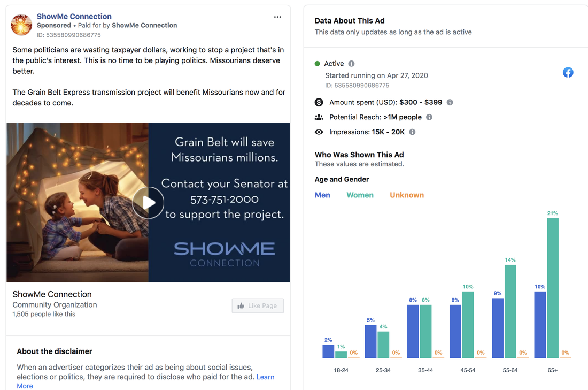Open the ShowMe Connection page name link
The height and width of the screenshot is (390, 588).
[x=74, y=16]
